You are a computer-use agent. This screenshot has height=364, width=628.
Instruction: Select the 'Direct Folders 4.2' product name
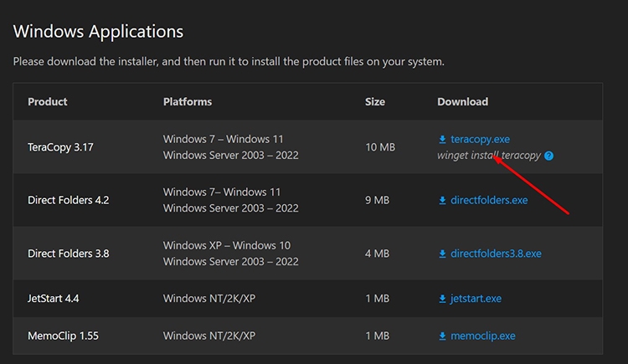pyautogui.click(x=68, y=200)
